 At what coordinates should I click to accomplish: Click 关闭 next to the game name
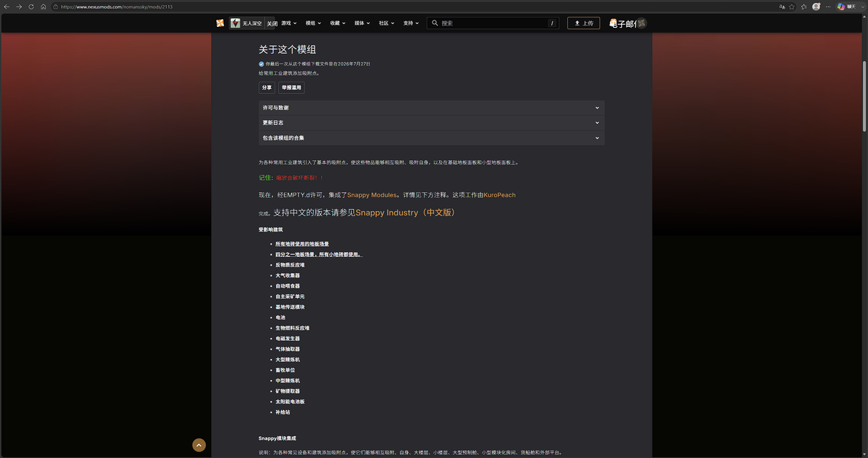tap(272, 23)
